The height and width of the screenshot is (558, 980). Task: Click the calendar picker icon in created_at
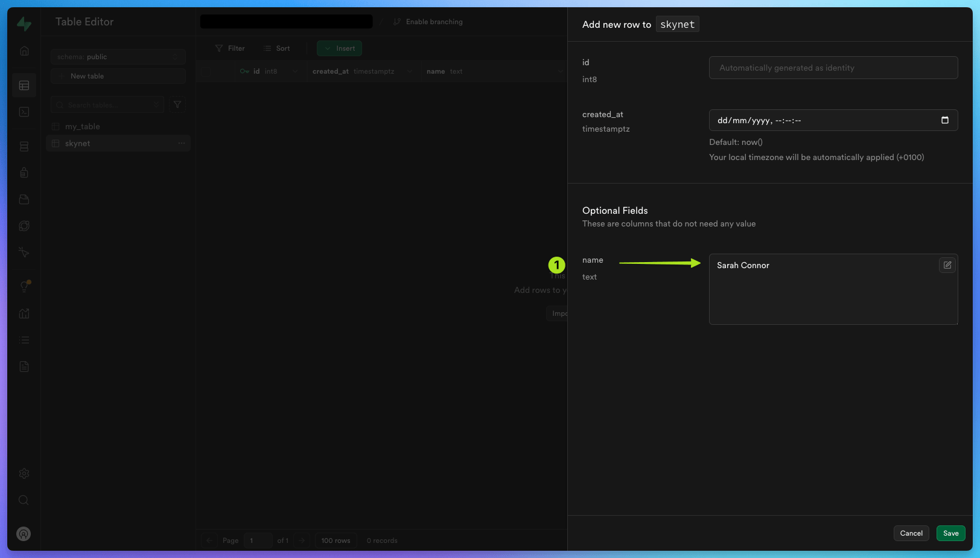[945, 120]
